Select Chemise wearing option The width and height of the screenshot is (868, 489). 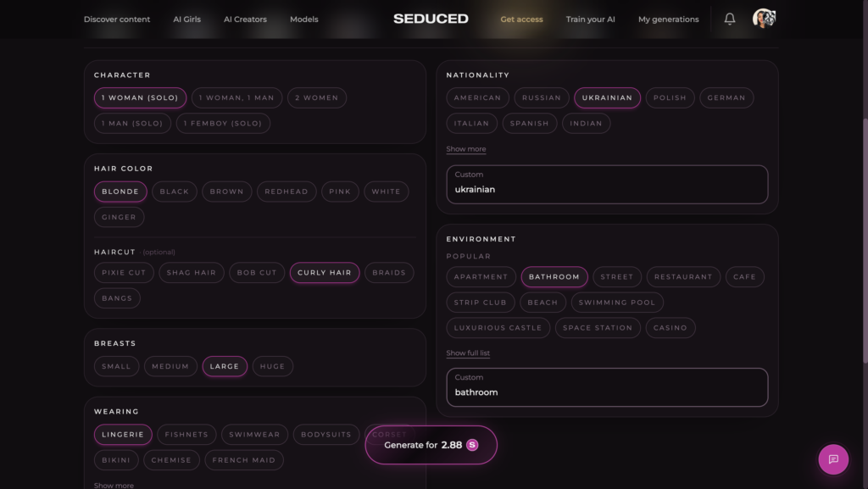click(x=171, y=460)
